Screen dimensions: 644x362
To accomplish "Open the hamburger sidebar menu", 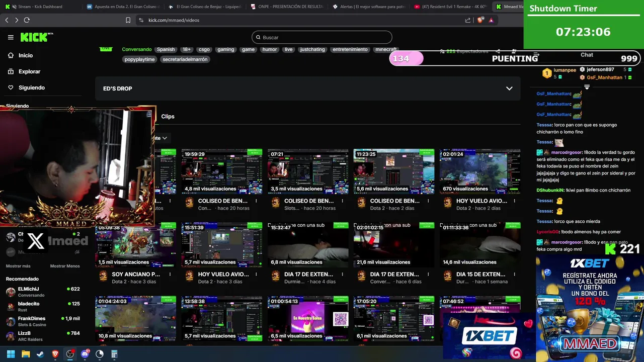I will [x=11, y=37].
